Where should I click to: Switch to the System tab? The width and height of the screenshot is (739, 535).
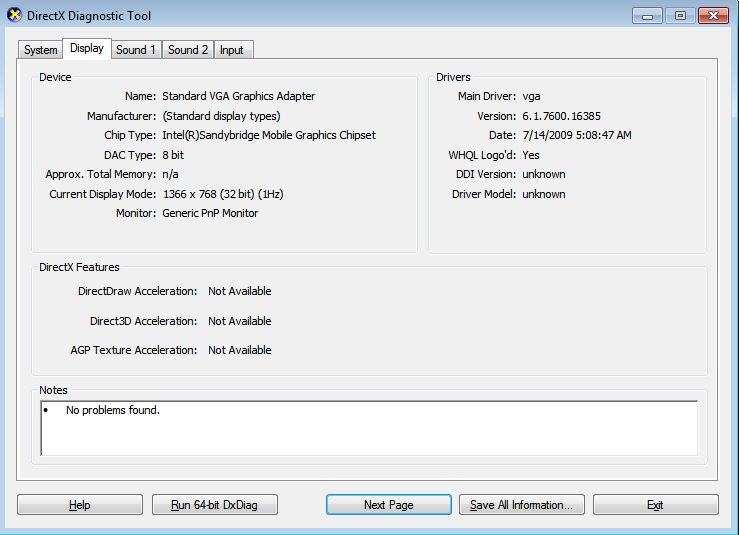41,50
